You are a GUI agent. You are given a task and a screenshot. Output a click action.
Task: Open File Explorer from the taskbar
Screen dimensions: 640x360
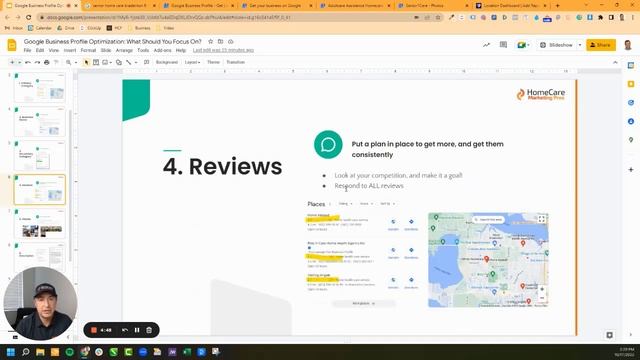[x=40, y=352]
